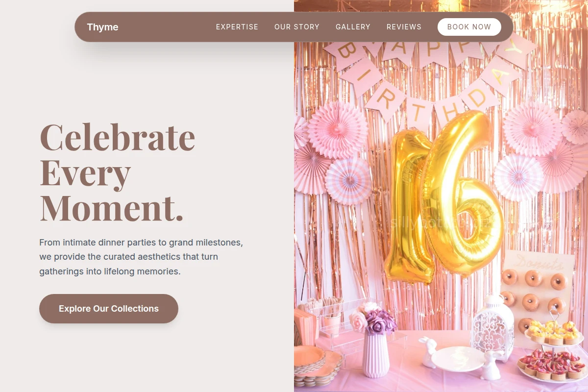This screenshot has width=588, height=392.
Task: Click the empty white plate on the table
Action: pos(458,359)
